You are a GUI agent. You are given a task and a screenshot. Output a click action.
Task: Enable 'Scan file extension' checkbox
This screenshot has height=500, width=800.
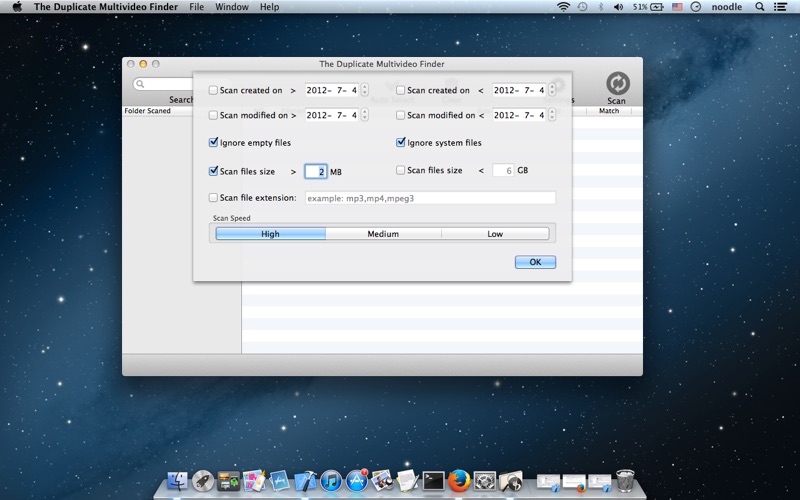213,197
